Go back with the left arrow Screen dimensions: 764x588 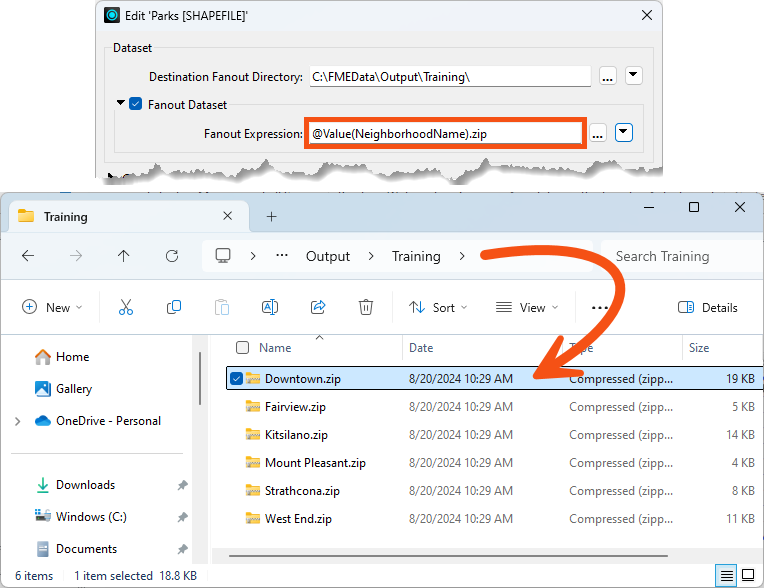[28, 256]
